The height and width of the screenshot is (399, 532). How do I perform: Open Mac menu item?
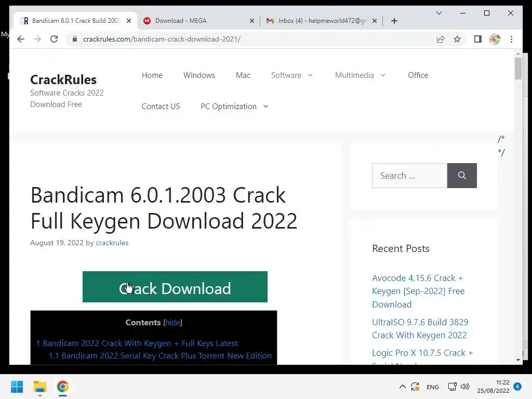tap(243, 75)
